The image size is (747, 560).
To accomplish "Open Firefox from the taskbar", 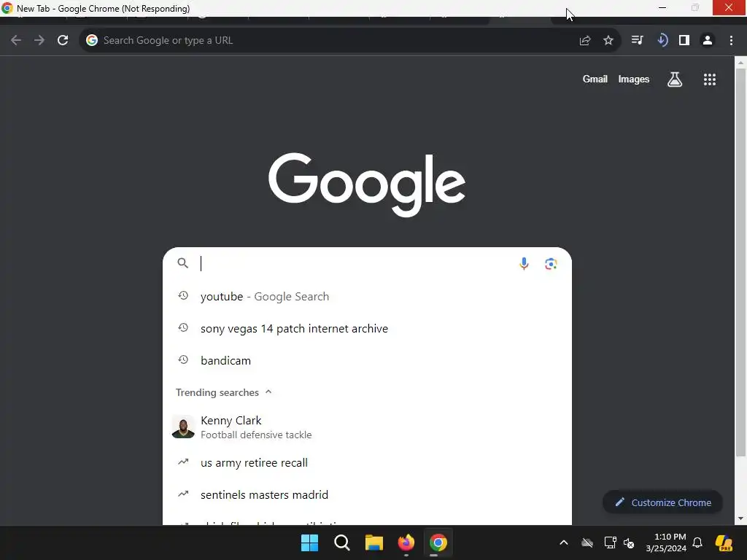I will click(406, 542).
